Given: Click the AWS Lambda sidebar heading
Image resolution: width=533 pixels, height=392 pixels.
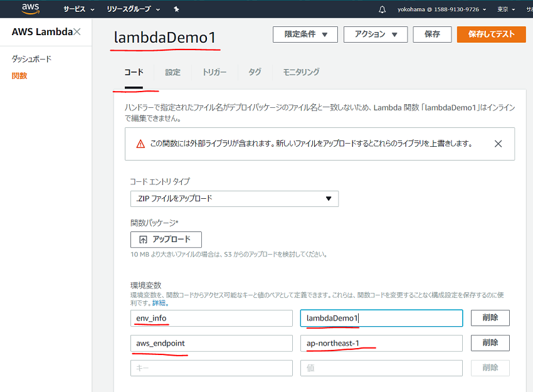Looking at the screenshot, I should (42, 32).
